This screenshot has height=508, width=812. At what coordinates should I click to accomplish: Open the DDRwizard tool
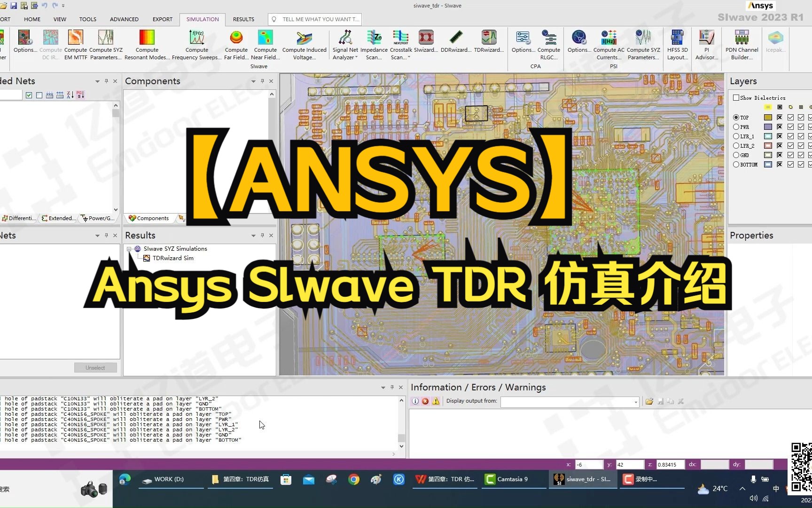click(456, 42)
